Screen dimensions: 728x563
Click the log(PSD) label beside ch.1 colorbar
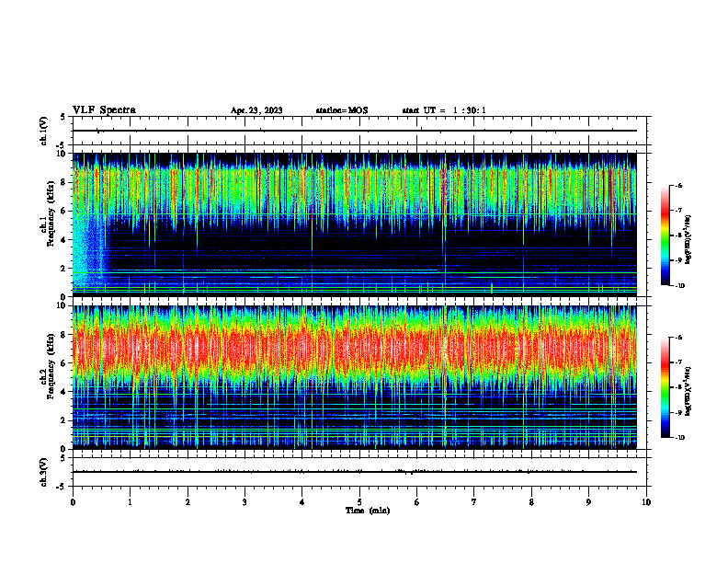(688, 239)
